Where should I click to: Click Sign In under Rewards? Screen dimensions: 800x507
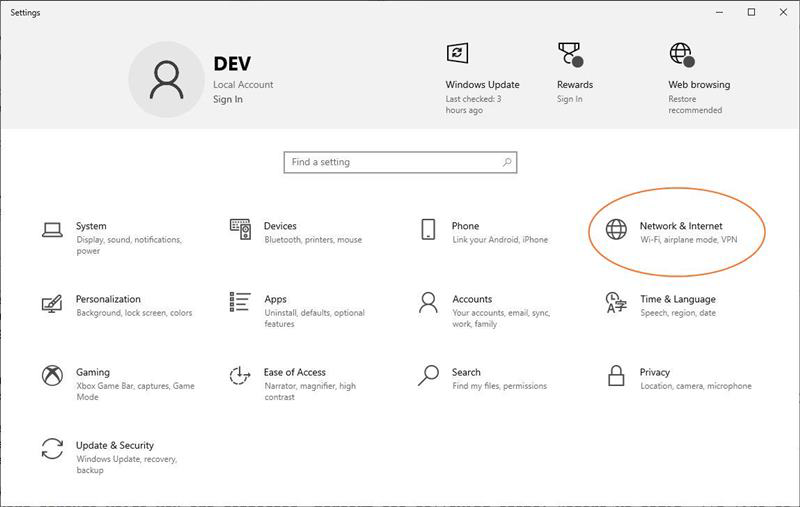pyautogui.click(x=569, y=99)
